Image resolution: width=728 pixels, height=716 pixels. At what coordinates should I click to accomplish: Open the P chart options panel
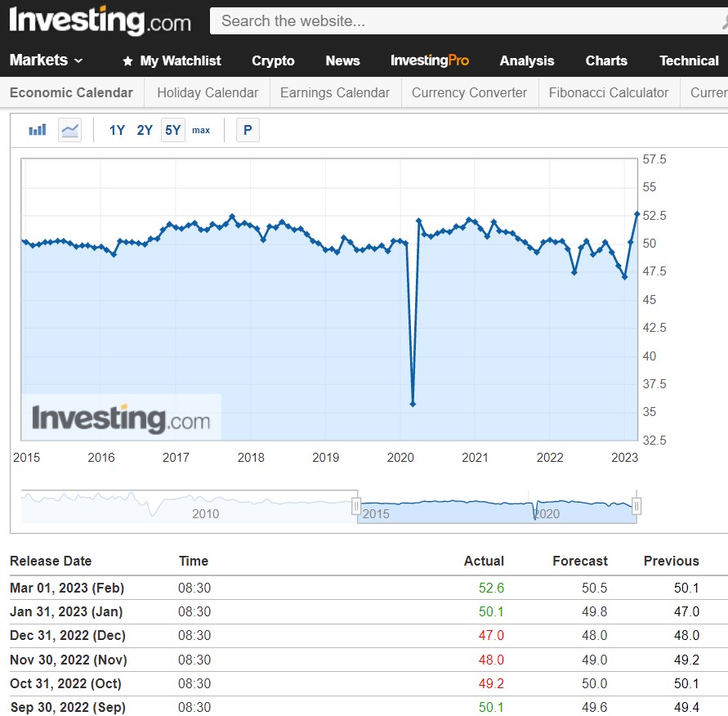point(248,129)
